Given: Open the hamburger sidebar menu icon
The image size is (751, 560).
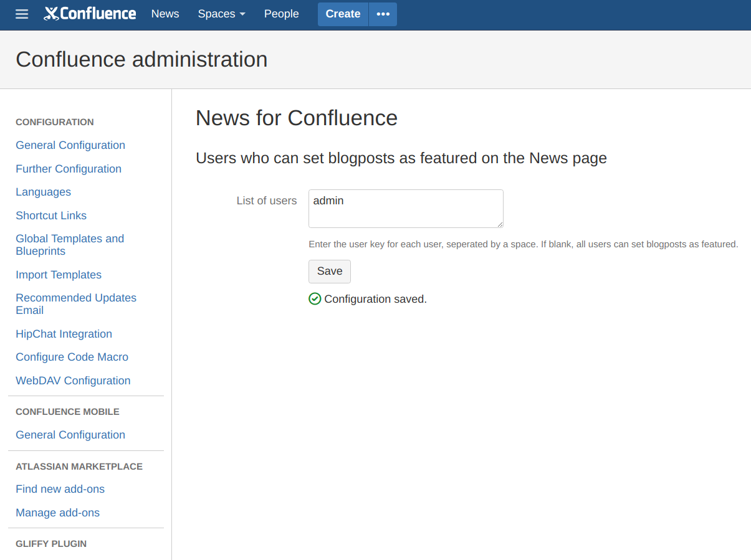Looking at the screenshot, I should coord(22,14).
